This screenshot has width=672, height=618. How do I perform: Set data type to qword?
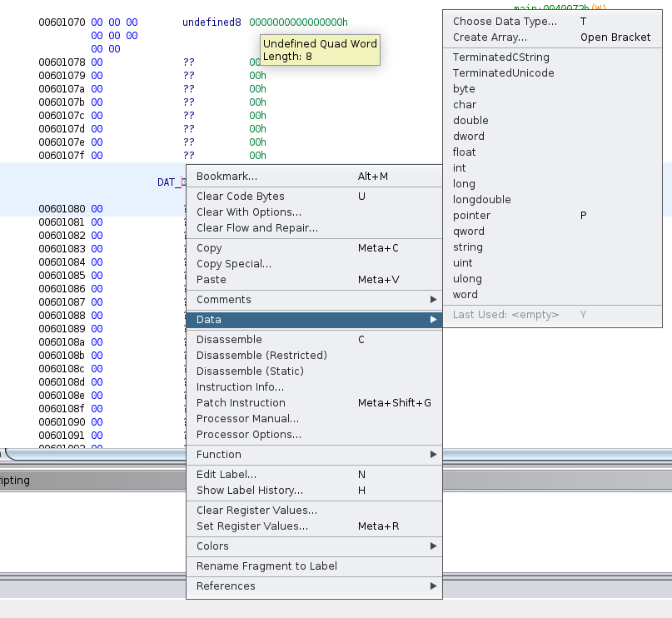552,232
